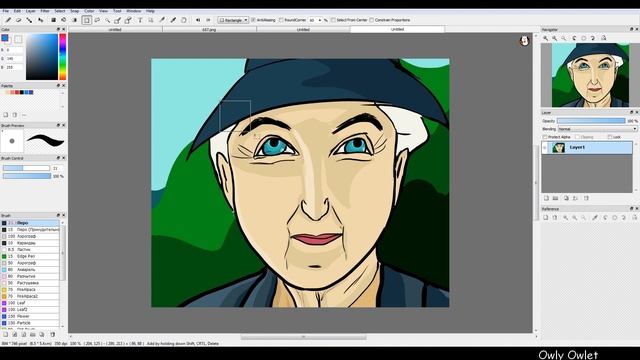Select the Lasso tool
Viewport: 640px width, 360px height.
pos(97,20)
